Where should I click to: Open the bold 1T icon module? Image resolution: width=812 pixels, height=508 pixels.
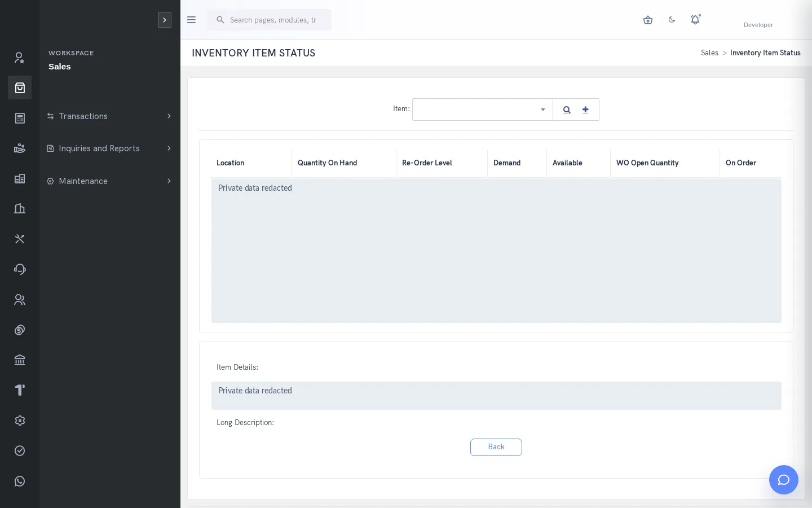pos(20,390)
